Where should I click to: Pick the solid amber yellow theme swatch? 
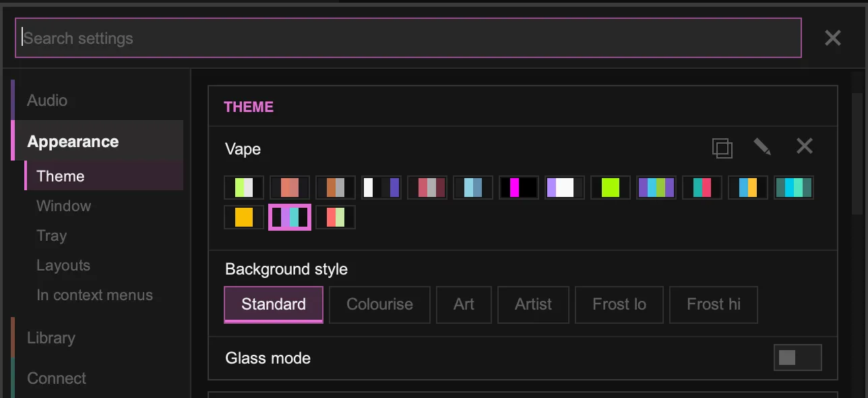click(x=244, y=217)
